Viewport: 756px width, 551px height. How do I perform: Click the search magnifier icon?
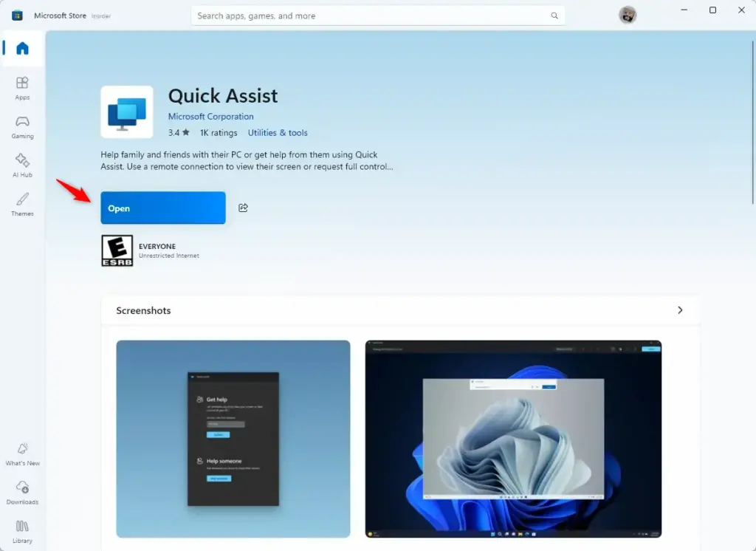coord(554,16)
